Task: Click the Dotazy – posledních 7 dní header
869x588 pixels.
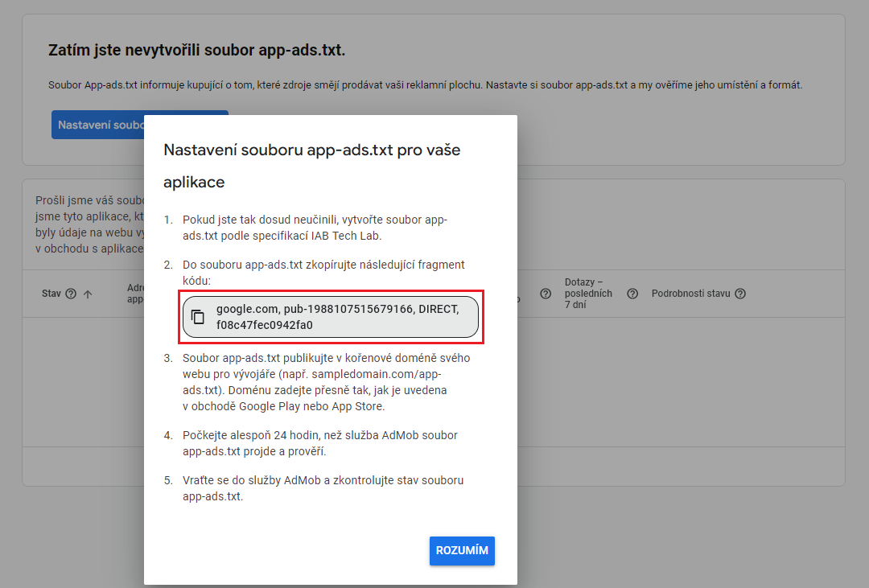Action: coord(588,294)
